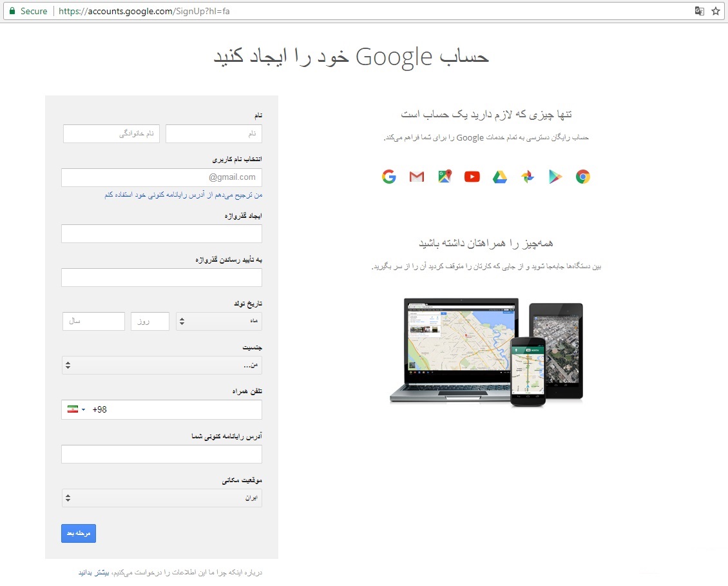This screenshot has width=728, height=586.
Task: Click the text تنها چیزی که لازم دارید یک حساب است
Action: (486, 114)
